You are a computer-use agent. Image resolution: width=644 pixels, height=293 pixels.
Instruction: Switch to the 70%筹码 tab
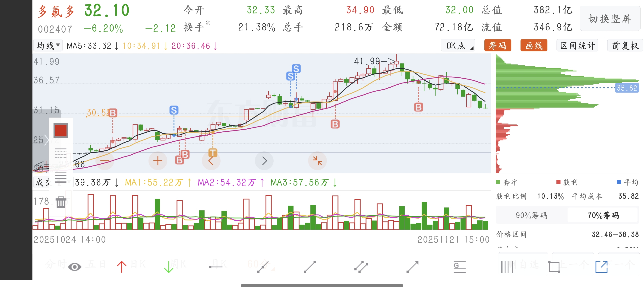point(603,215)
